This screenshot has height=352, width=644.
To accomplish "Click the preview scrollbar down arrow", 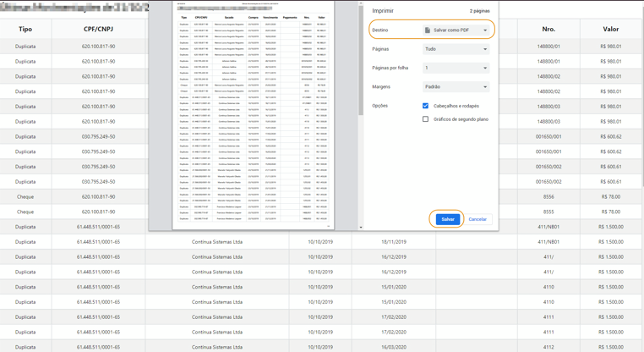I will 361,227.
